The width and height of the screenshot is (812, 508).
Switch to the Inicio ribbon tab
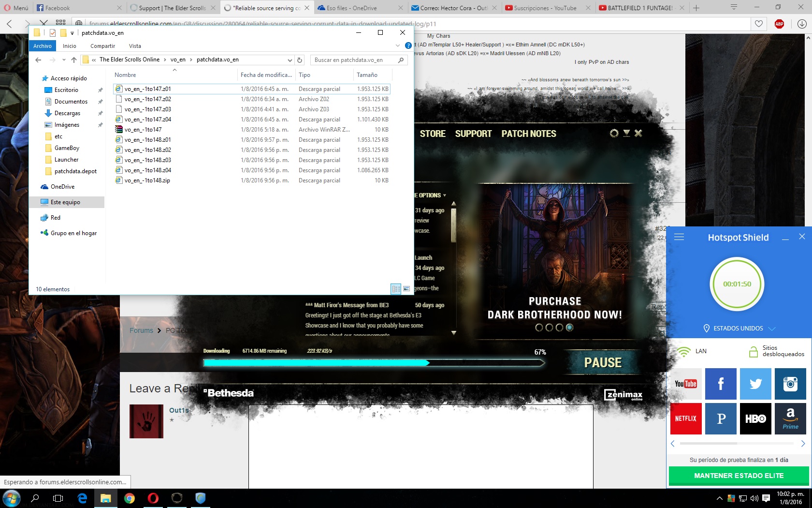pyautogui.click(x=70, y=46)
